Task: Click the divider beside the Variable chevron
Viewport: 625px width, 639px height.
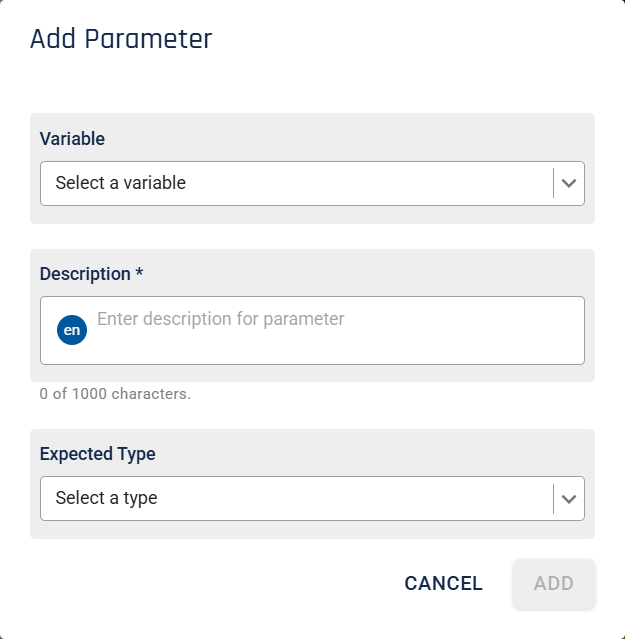Action: (x=553, y=183)
